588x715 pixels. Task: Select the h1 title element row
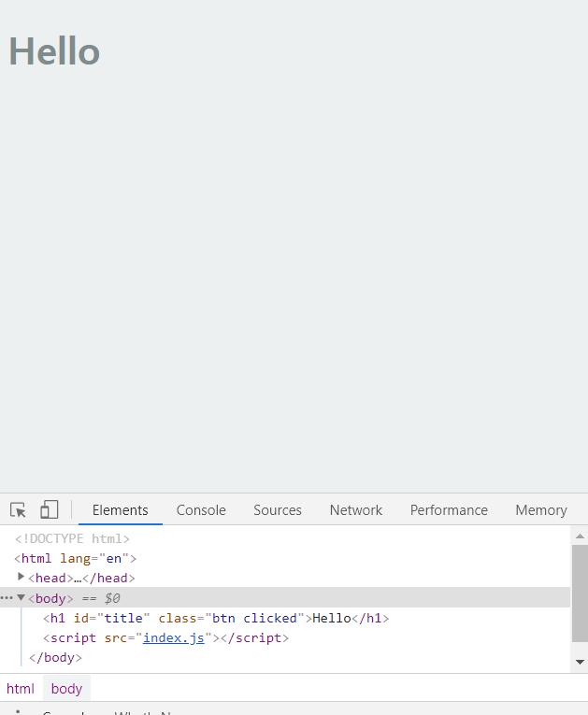216,618
